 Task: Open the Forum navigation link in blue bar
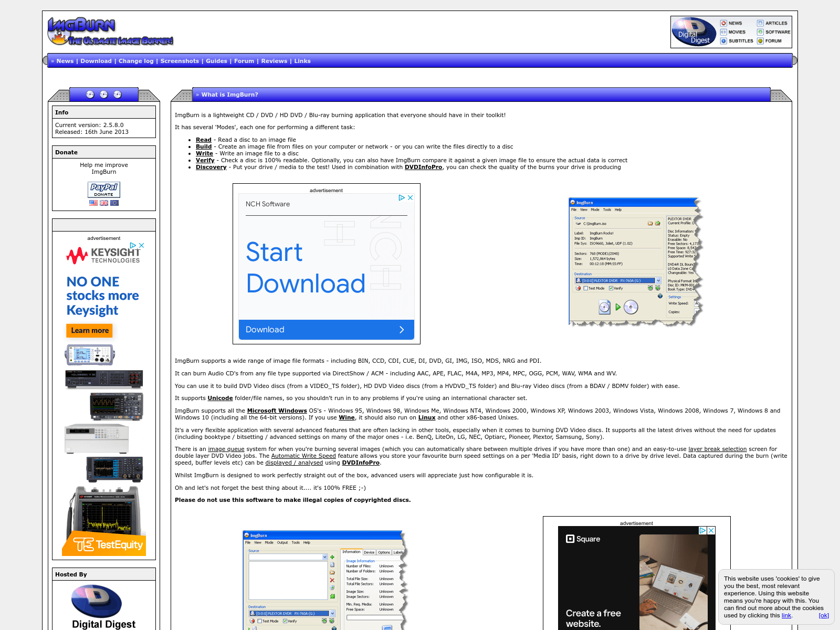(x=244, y=61)
